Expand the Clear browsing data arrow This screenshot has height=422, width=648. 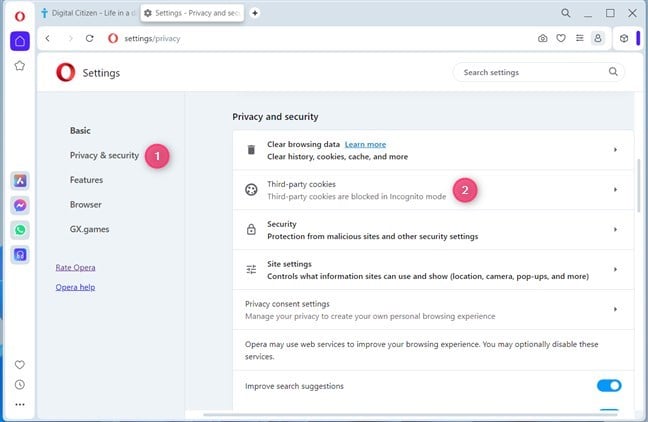pyautogui.click(x=615, y=150)
